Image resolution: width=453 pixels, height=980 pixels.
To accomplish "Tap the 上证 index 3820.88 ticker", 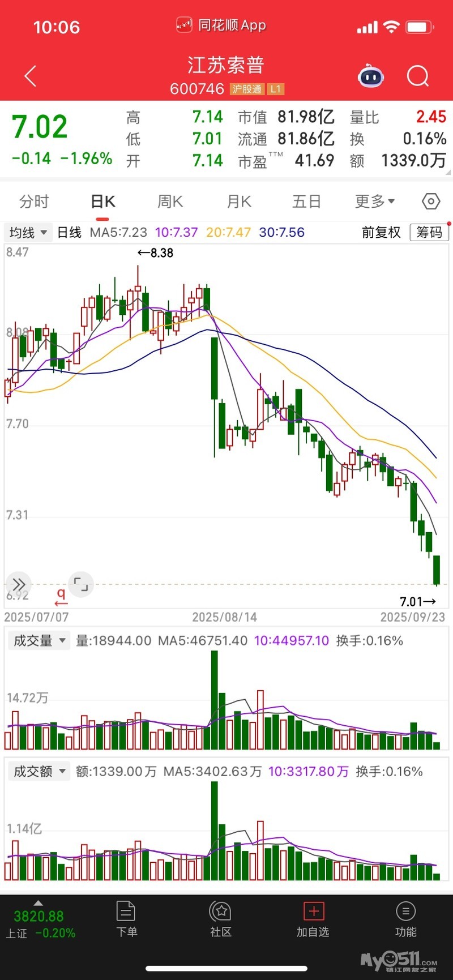I will tap(39, 923).
